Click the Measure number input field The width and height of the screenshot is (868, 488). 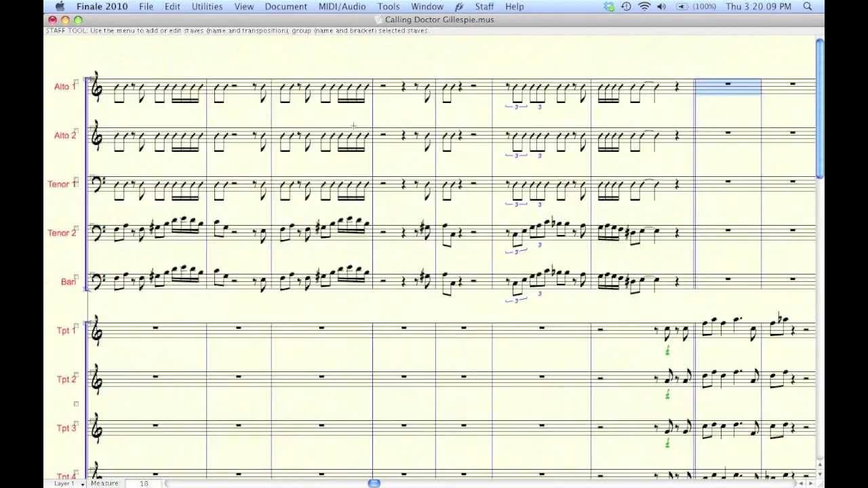pyautogui.click(x=144, y=483)
